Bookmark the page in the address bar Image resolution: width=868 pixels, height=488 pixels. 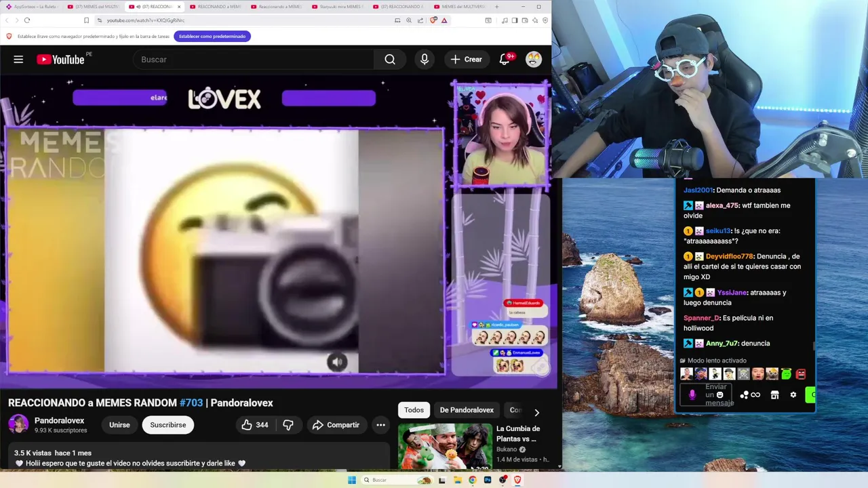[86, 20]
